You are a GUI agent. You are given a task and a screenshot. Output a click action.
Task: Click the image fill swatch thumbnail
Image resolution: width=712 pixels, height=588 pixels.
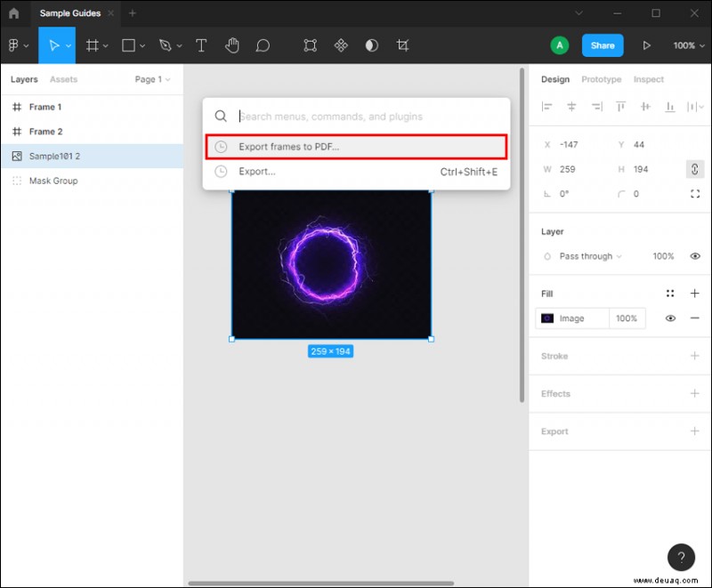click(546, 318)
